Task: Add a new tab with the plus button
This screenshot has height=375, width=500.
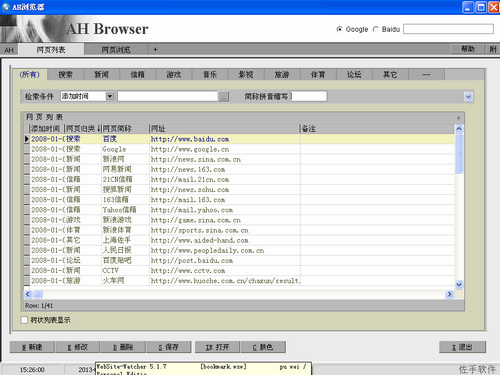Action: [x=155, y=50]
